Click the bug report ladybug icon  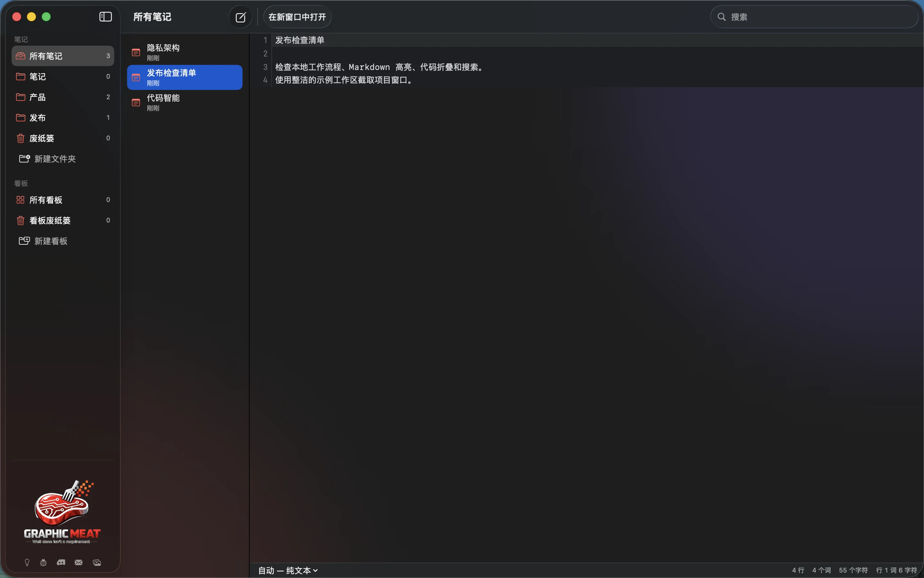[44, 562]
